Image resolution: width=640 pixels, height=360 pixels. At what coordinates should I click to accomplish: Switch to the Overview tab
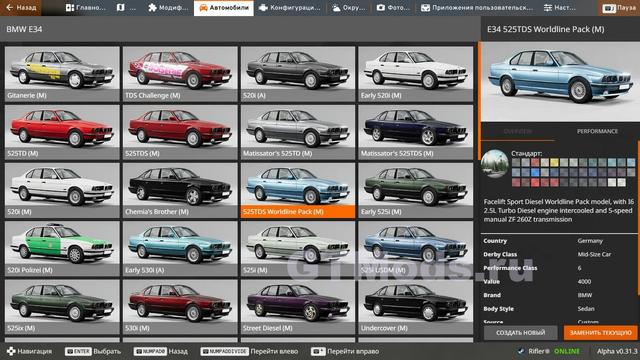[518, 131]
